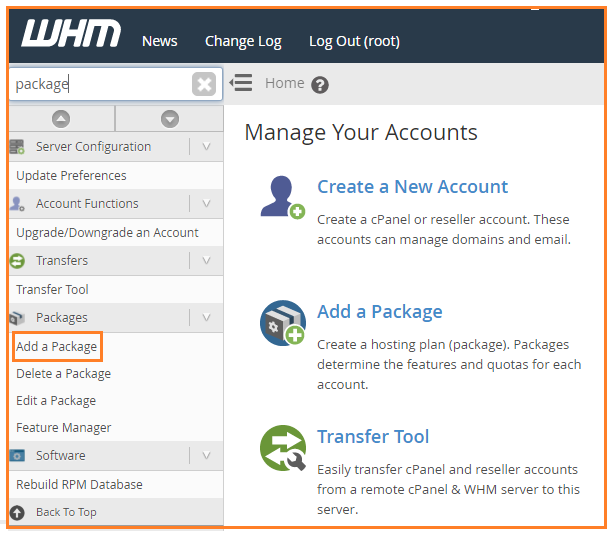Open the Change Log page
This screenshot has height=535, width=612.
243,41
